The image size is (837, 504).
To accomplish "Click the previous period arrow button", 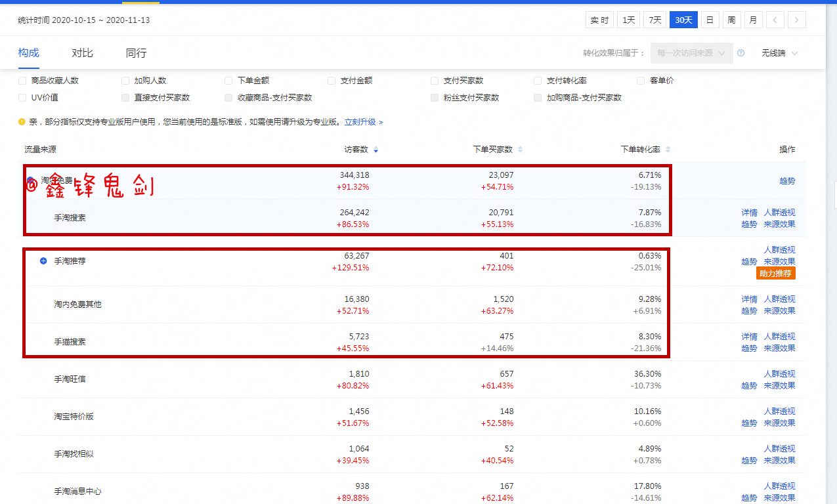I will [775, 20].
